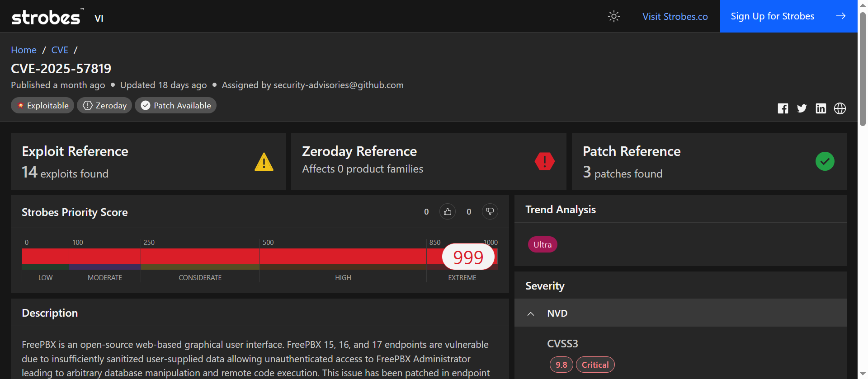Collapse the NVD severity section
The height and width of the screenshot is (379, 868).
pyautogui.click(x=531, y=313)
